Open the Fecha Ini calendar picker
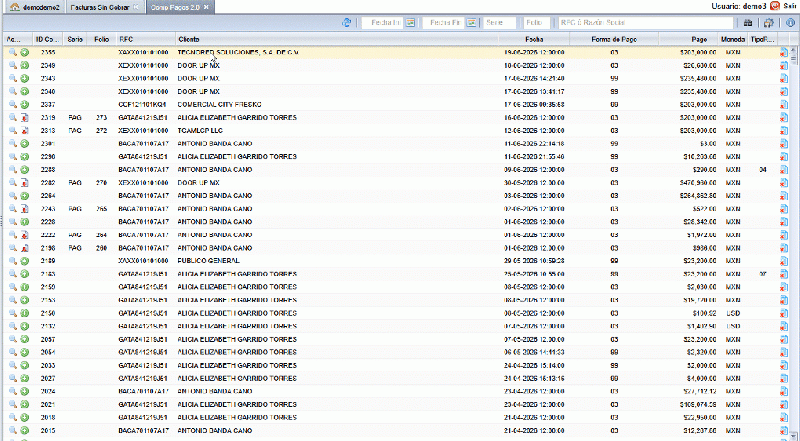This screenshot has width=800, height=441. (x=411, y=22)
